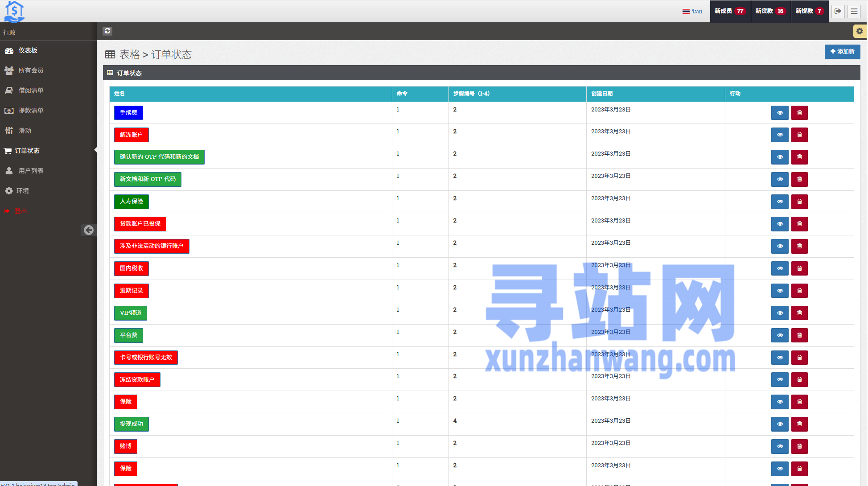Click the 添加新 button
Image resolution: width=868 pixels, height=486 pixels.
click(x=842, y=52)
